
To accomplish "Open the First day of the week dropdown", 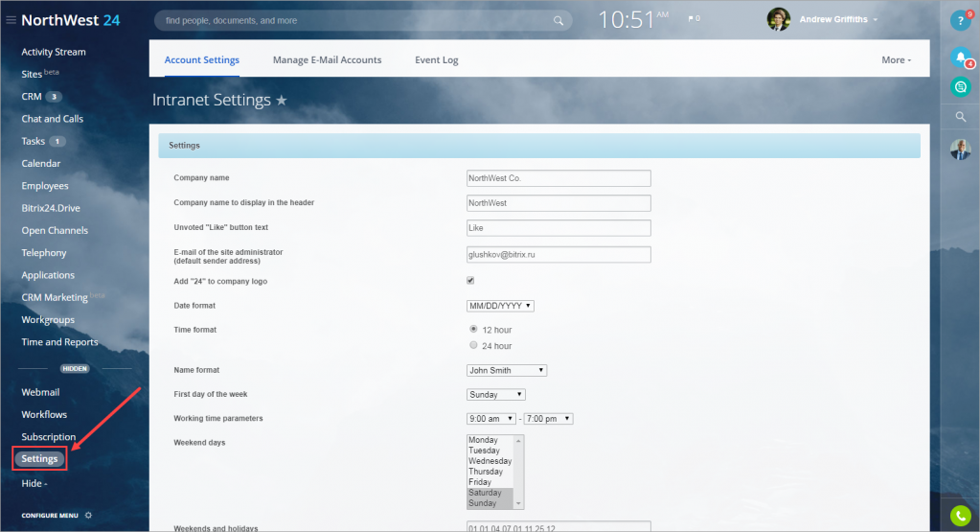I will click(x=495, y=394).
